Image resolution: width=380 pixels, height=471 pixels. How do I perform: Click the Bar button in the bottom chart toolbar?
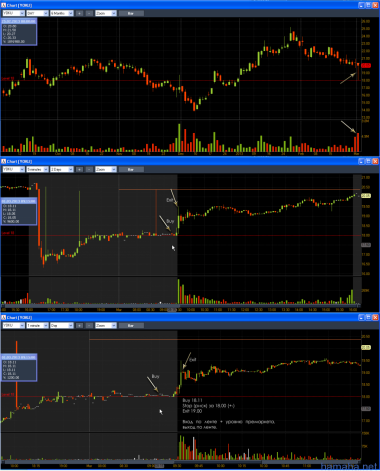click(131, 325)
